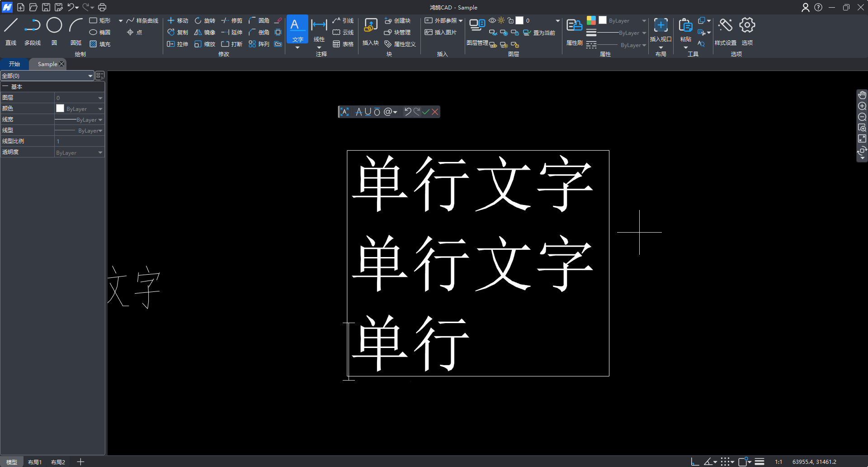
Task: Select the 直线 line drawing tool
Action: 11,31
